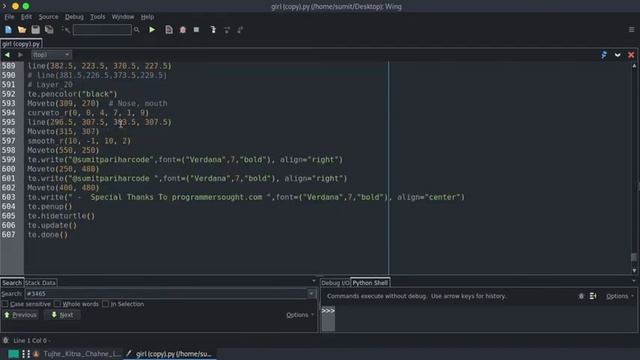640x360 pixels.
Task: Open the Help menu
Action: [147, 17]
